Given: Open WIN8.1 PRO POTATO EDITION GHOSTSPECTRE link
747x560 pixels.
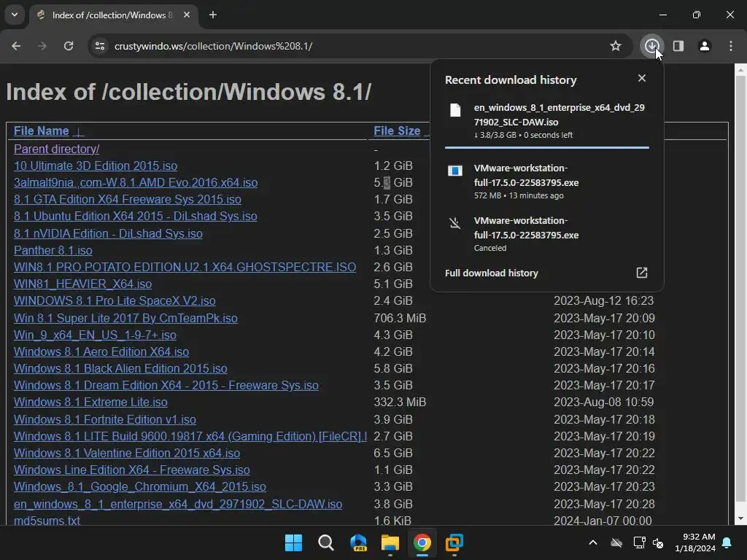Looking at the screenshot, I should click(185, 267).
